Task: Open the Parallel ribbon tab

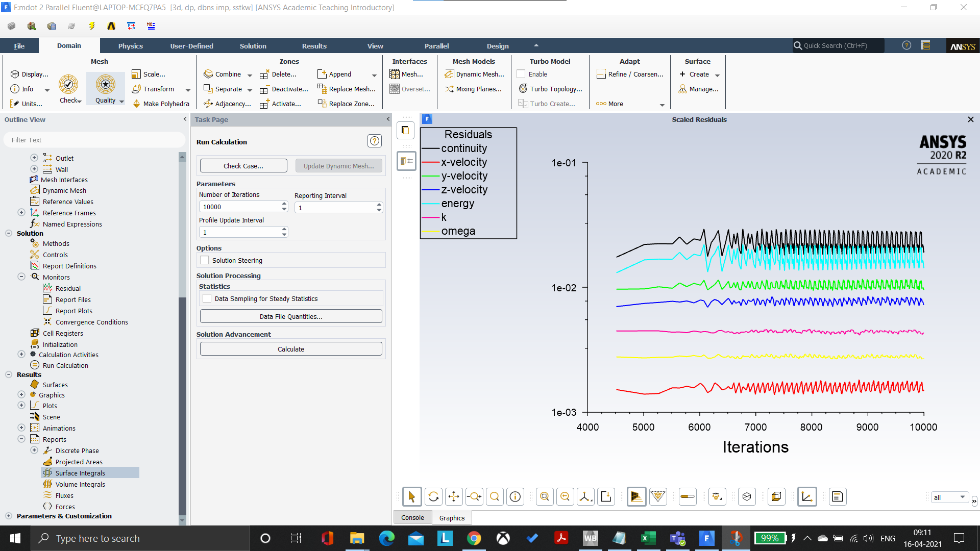Action: pos(436,46)
